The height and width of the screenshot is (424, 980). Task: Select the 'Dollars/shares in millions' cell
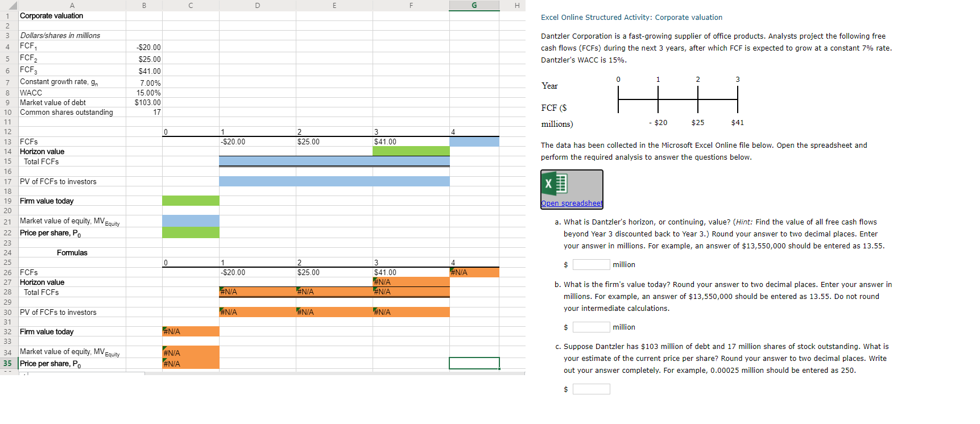click(72, 35)
